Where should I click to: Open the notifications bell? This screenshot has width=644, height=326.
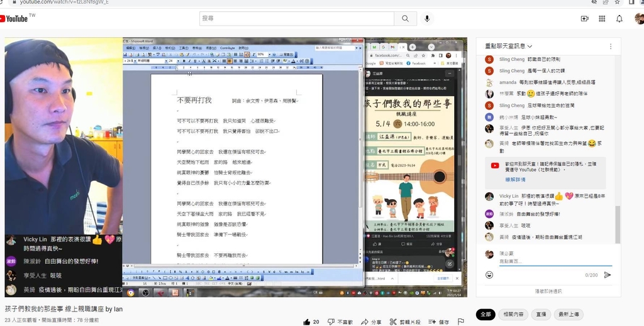pos(619,18)
